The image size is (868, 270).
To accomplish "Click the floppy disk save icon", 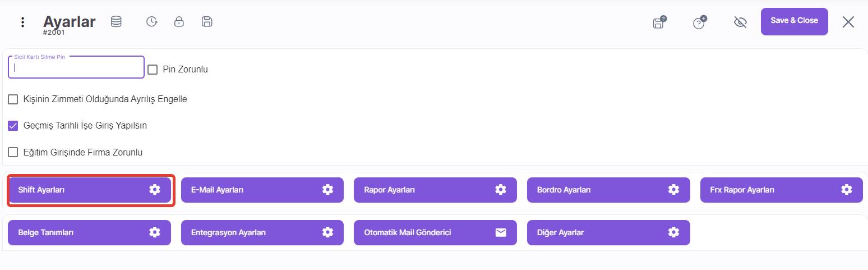I will [x=207, y=22].
